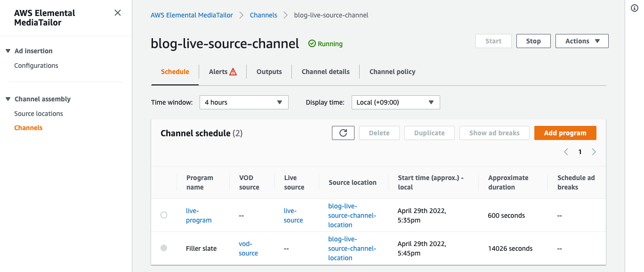Click the 5:35pm start time cell
Viewport: 644px width, 272px height.
[x=422, y=215]
